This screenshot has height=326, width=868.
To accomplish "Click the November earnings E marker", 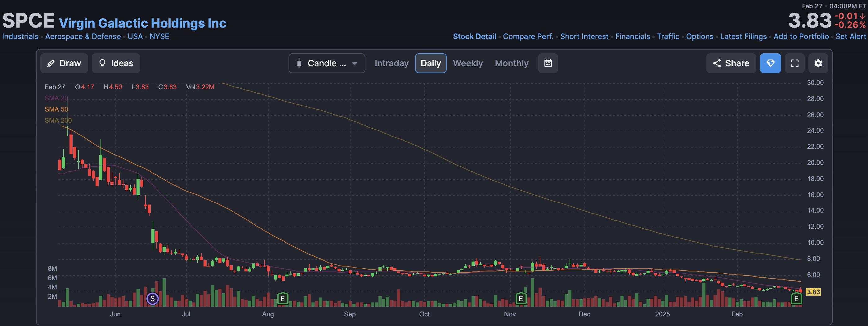I will (521, 298).
